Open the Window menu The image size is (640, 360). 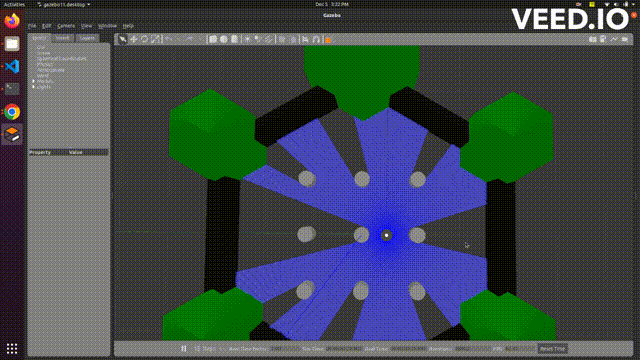tap(107, 26)
